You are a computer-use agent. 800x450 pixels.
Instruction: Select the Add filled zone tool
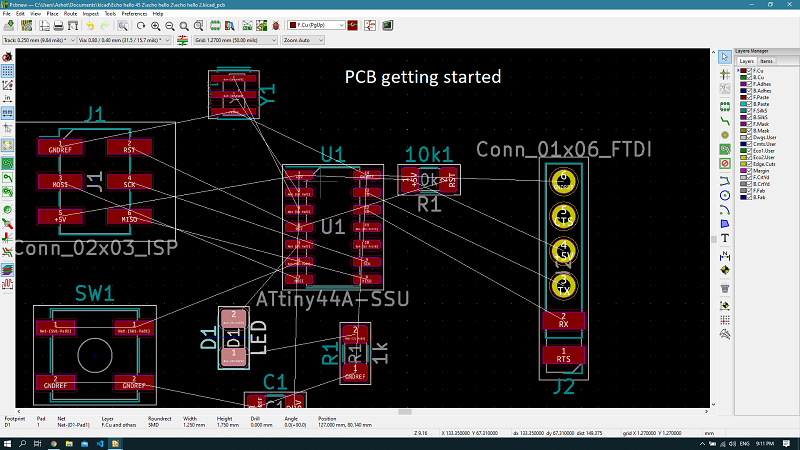pyautogui.click(x=724, y=149)
